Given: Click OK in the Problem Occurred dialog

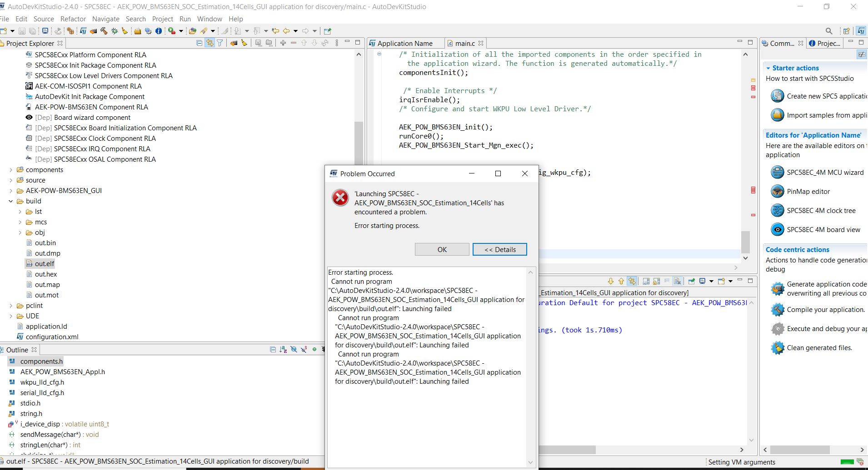Looking at the screenshot, I should coord(441,249).
